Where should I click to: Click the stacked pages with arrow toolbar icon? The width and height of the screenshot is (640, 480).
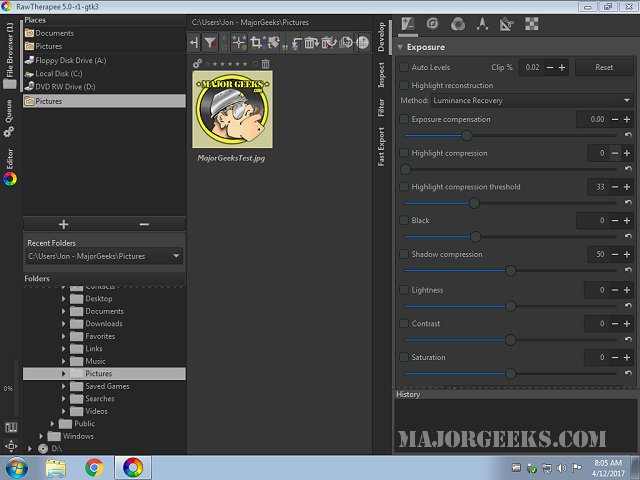[346, 42]
